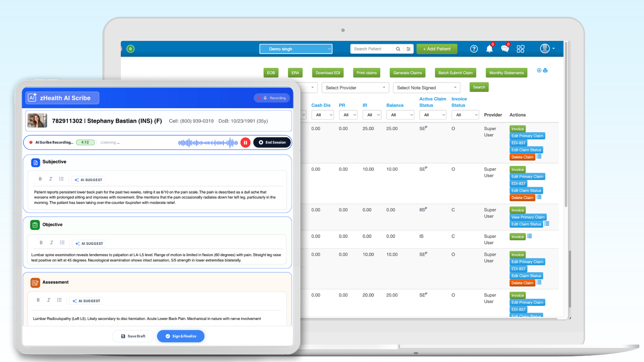
Task: Click bullet list icon in Objective section
Action: 62,243
